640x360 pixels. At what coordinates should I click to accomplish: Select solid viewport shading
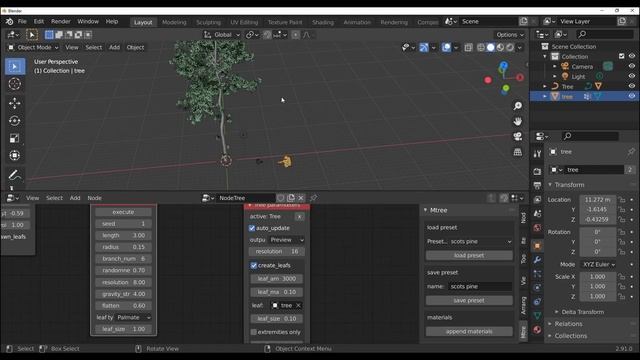[491, 48]
